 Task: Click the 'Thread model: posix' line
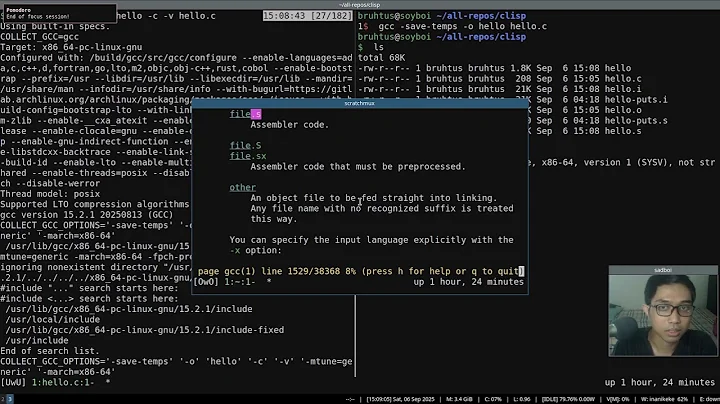point(50,194)
